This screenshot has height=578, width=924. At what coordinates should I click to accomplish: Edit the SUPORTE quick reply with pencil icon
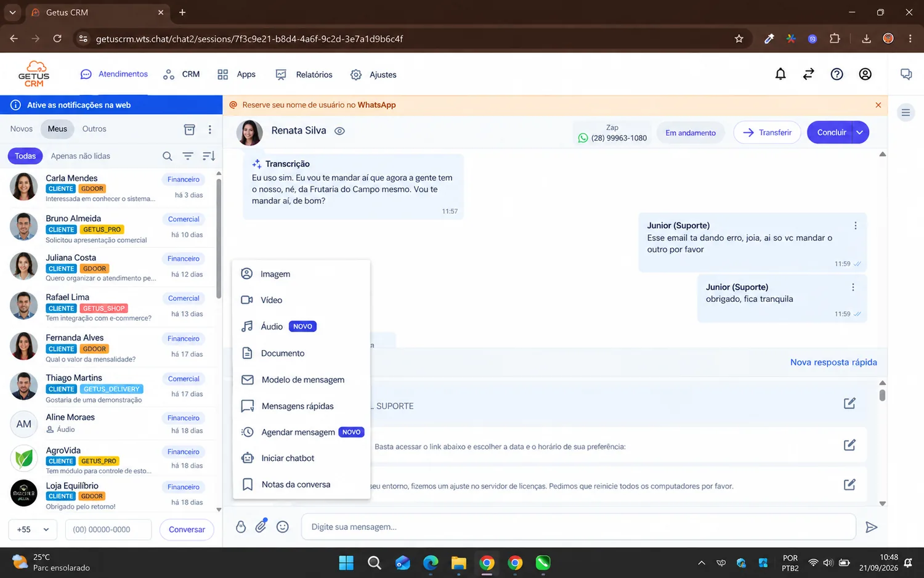click(x=849, y=404)
